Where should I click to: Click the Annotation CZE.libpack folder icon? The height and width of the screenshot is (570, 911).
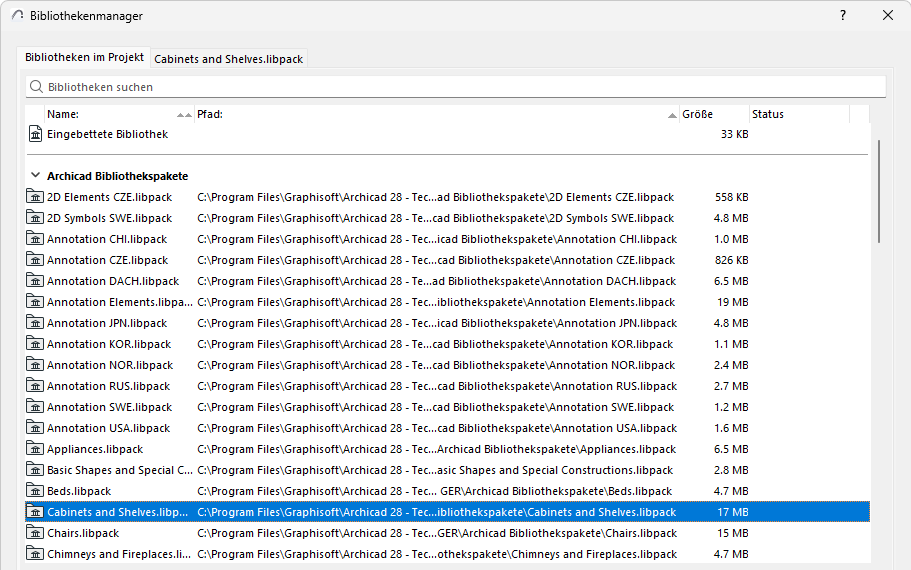[35, 260]
